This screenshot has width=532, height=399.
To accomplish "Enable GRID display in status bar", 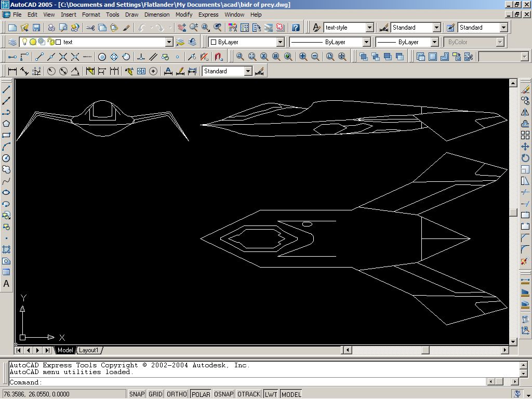I will [x=155, y=394].
